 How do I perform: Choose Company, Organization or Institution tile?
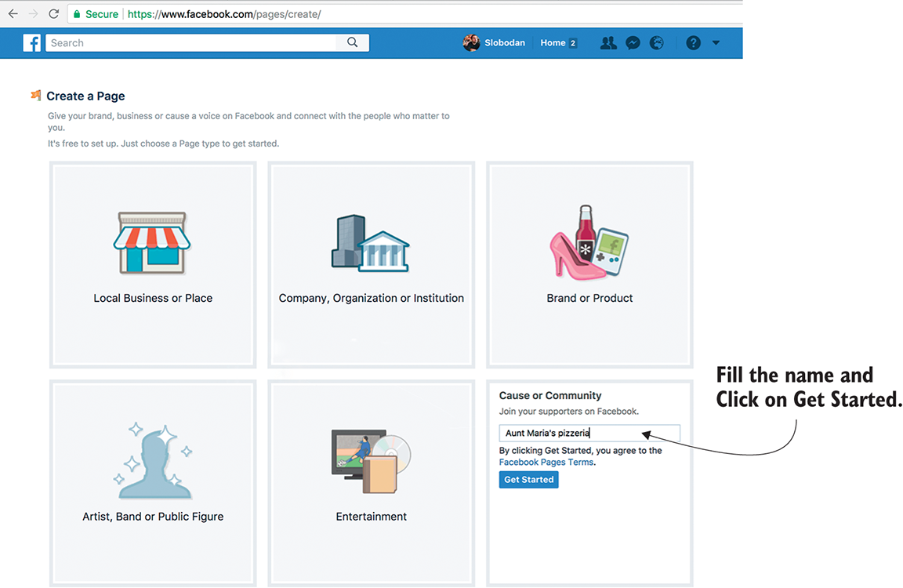371,264
